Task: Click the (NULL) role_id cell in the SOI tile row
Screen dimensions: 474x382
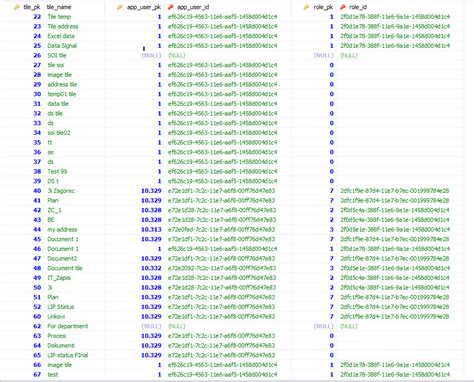Action: click(x=349, y=55)
